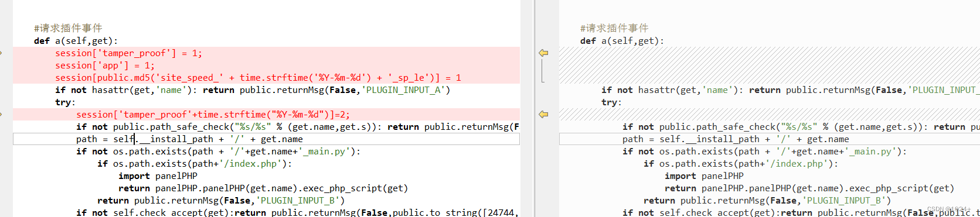Click the '_main.py' exists check in left pane
The width and height of the screenshot is (980, 217).
point(219,151)
